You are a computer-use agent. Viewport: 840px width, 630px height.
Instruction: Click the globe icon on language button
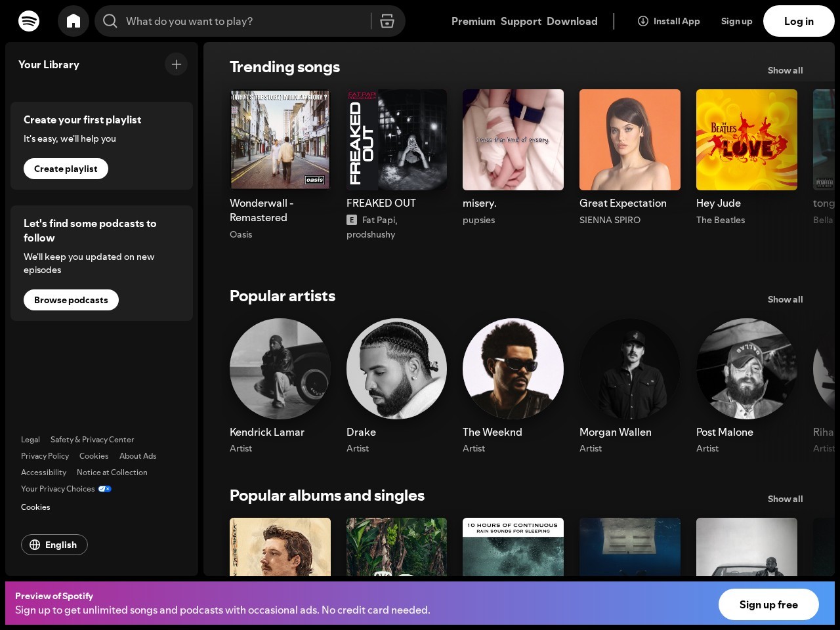pos(35,545)
